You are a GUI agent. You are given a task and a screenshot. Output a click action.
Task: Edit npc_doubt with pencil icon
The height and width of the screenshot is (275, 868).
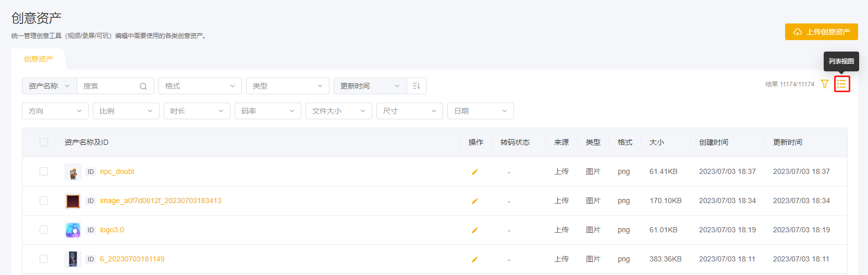pyautogui.click(x=475, y=172)
